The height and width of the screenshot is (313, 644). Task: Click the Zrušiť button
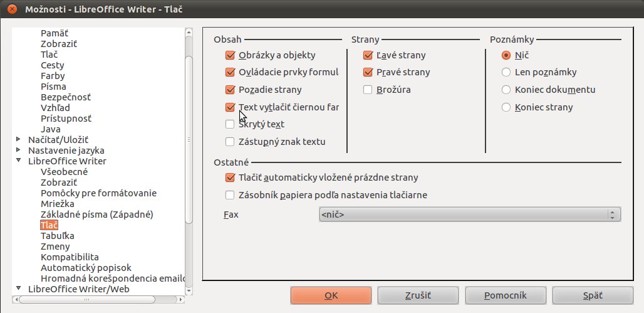coord(418,295)
